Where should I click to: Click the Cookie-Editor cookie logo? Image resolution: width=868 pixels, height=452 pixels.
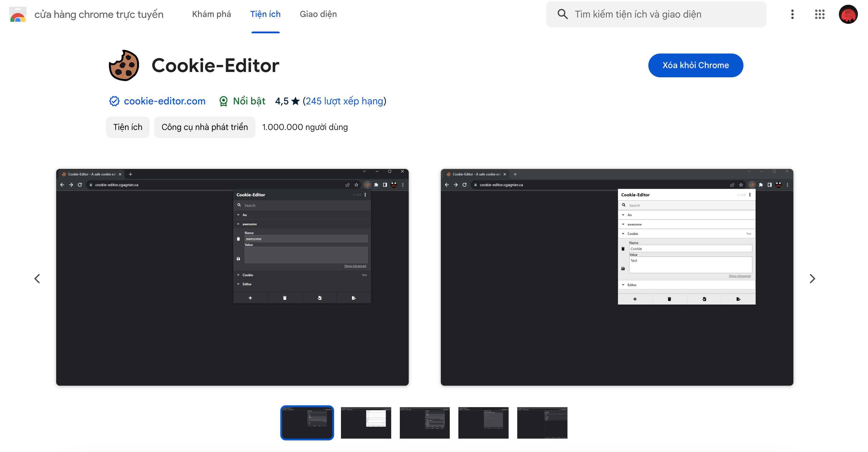point(124,65)
